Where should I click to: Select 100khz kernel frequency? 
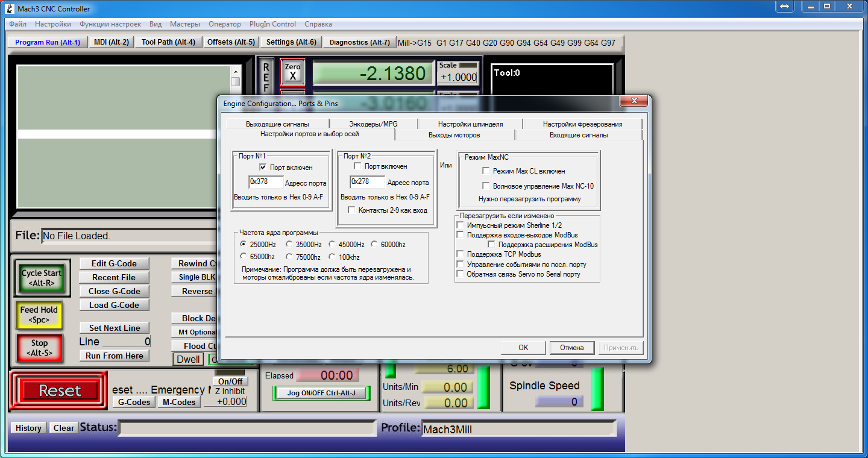332,257
